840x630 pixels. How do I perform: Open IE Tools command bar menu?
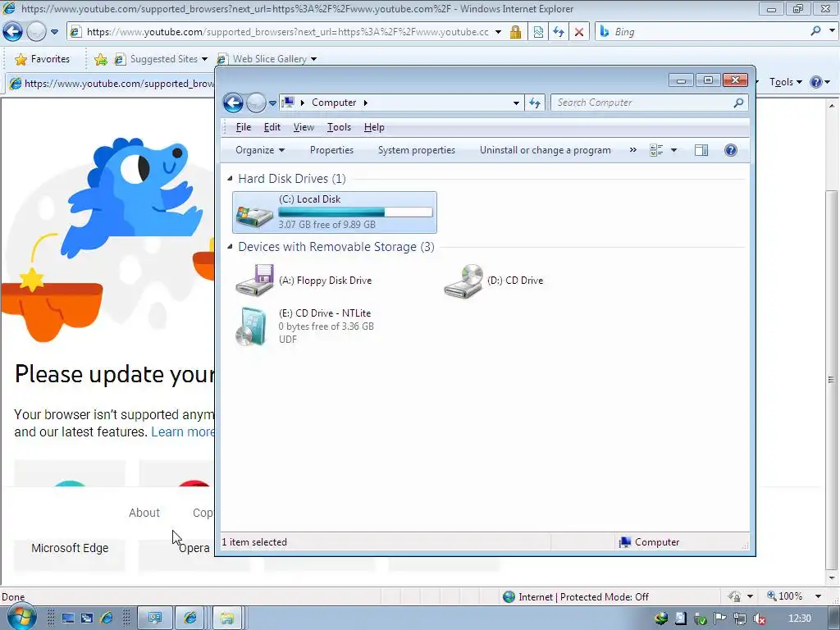click(785, 82)
